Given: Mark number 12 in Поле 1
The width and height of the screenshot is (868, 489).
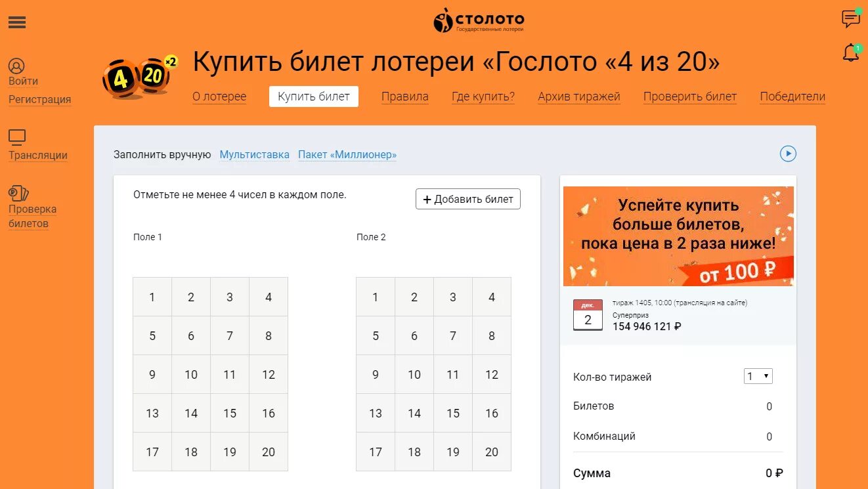Looking at the screenshot, I should click(269, 374).
